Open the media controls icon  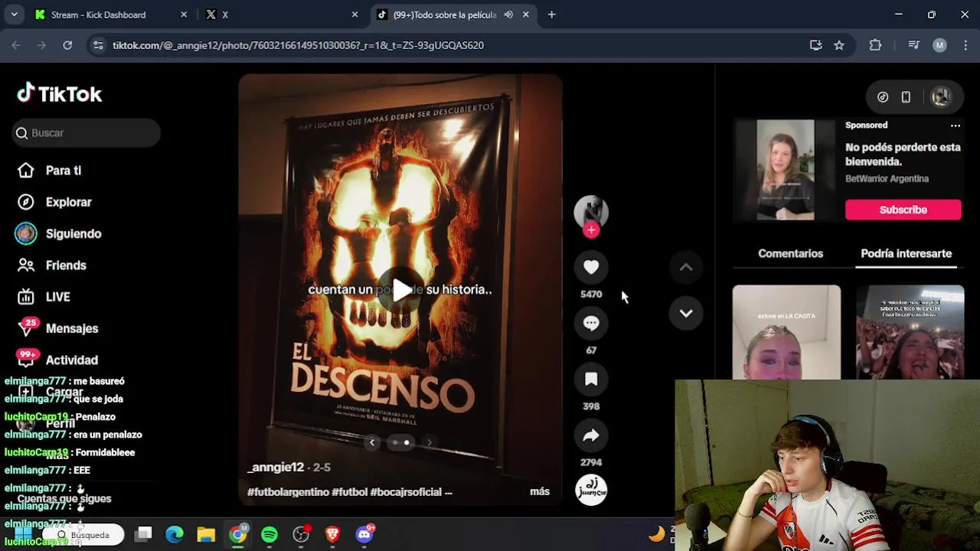pyautogui.click(x=913, y=45)
